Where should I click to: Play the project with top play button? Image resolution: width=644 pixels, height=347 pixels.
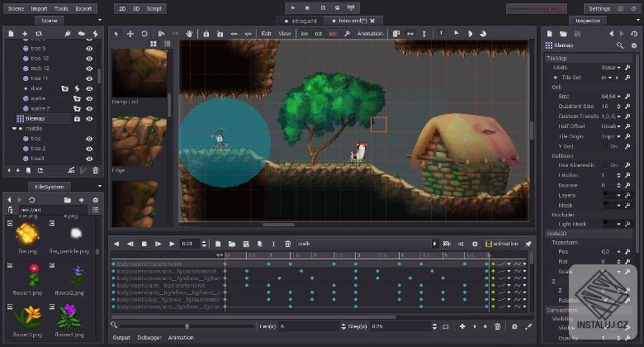(293, 8)
